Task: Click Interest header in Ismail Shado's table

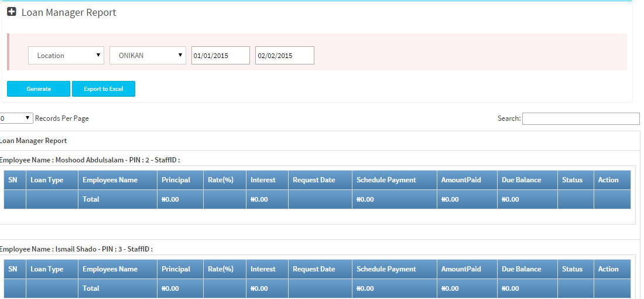Action: click(x=263, y=269)
